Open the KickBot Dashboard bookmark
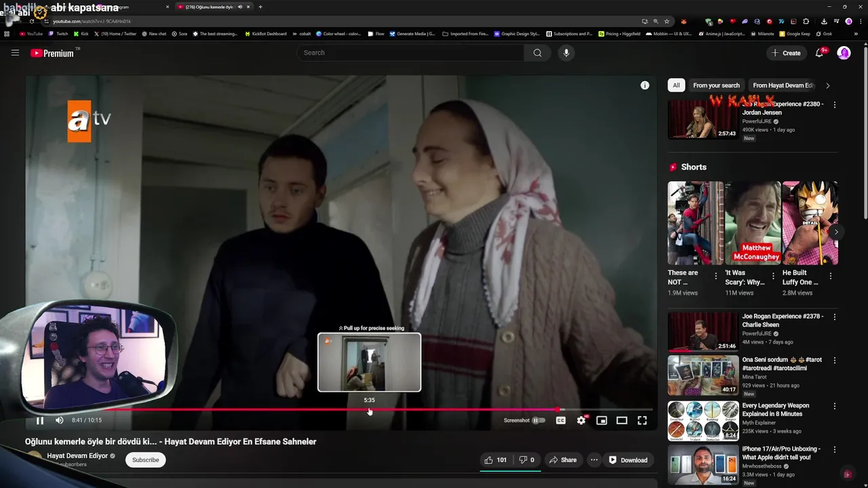Viewport: 868px width, 488px height. (x=265, y=33)
